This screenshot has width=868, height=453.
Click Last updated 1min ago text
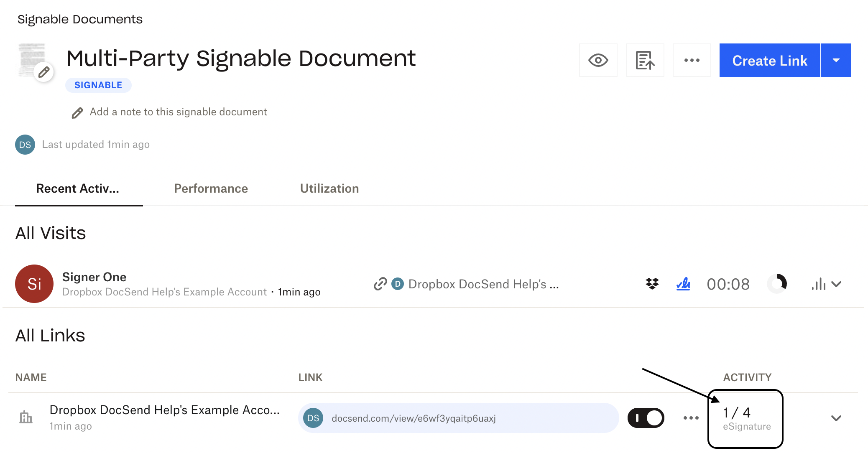click(x=96, y=145)
